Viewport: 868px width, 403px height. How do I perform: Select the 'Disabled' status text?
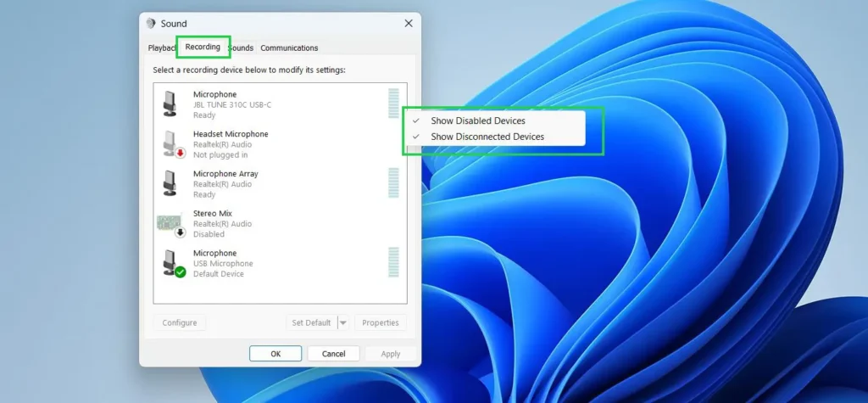(x=209, y=234)
